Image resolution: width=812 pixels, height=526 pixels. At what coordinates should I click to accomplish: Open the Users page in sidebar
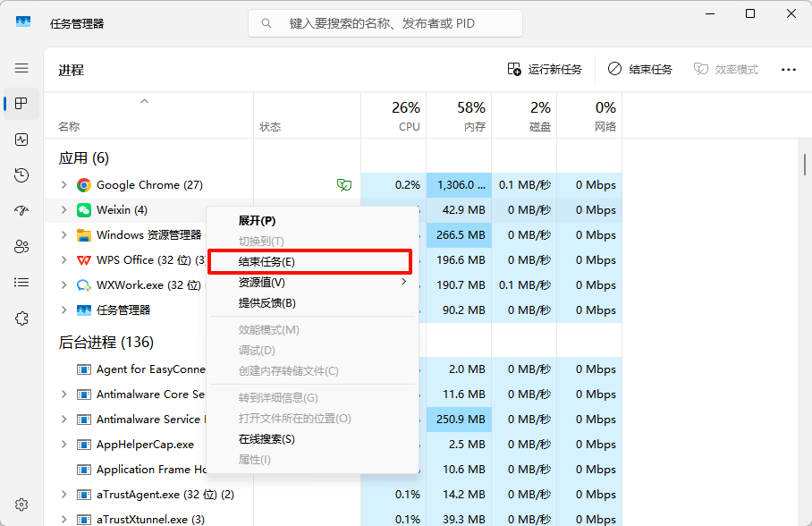[x=21, y=247]
